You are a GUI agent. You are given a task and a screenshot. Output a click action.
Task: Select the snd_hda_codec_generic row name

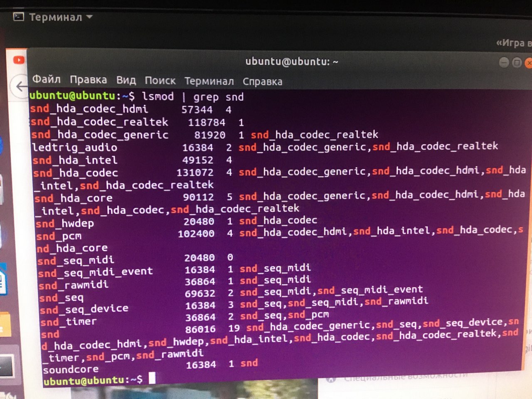coord(100,135)
